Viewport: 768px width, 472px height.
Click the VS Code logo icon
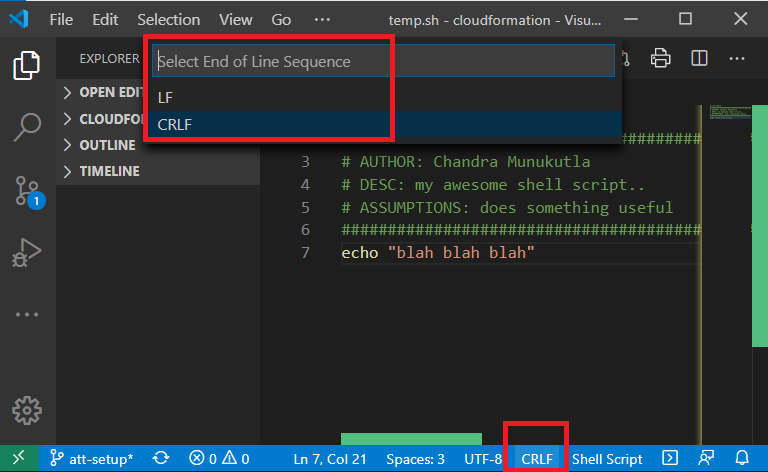click(x=19, y=19)
